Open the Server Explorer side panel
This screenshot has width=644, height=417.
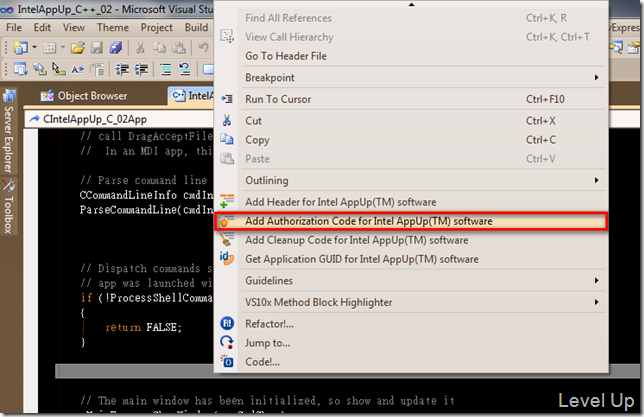click(9, 131)
